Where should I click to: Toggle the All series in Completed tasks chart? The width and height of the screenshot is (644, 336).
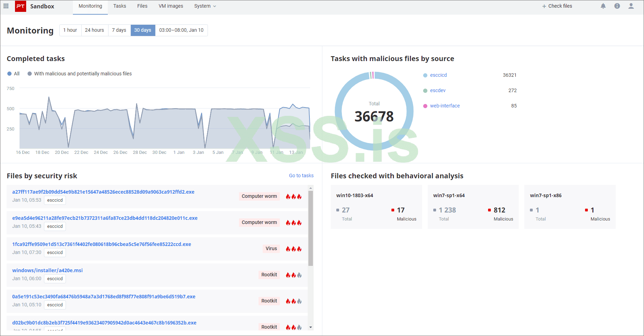pyautogui.click(x=13, y=74)
